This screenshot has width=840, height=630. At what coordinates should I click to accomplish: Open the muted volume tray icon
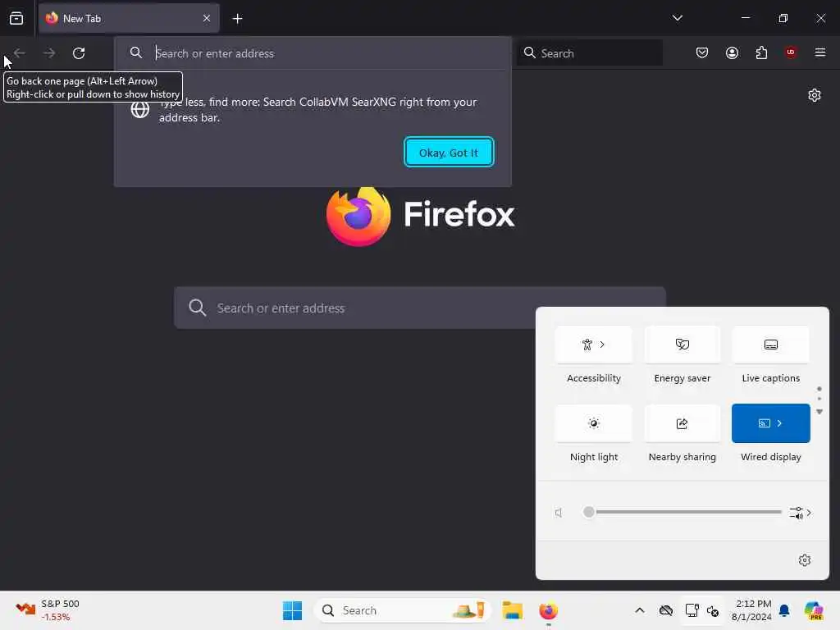[x=713, y=610]
